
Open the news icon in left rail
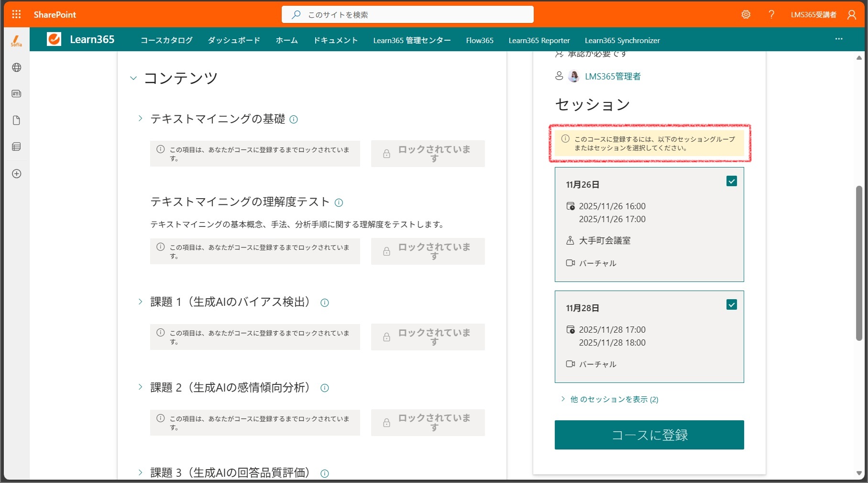16,94
